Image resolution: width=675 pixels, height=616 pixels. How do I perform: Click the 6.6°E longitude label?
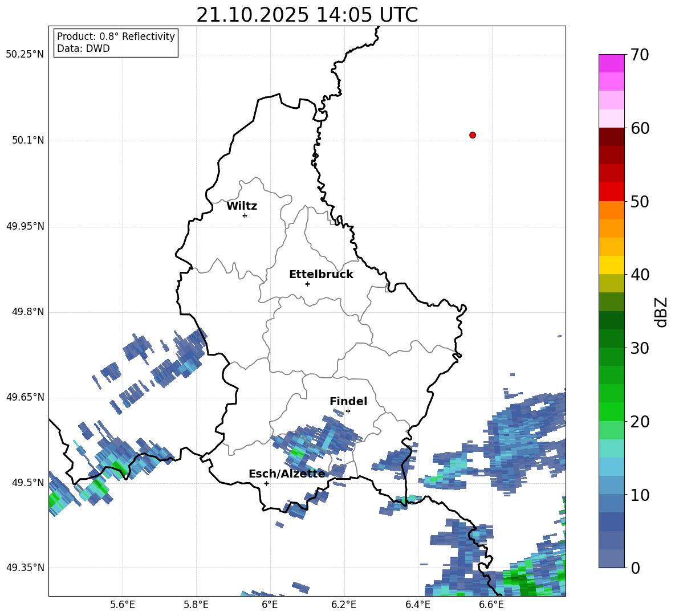[491, 605]
